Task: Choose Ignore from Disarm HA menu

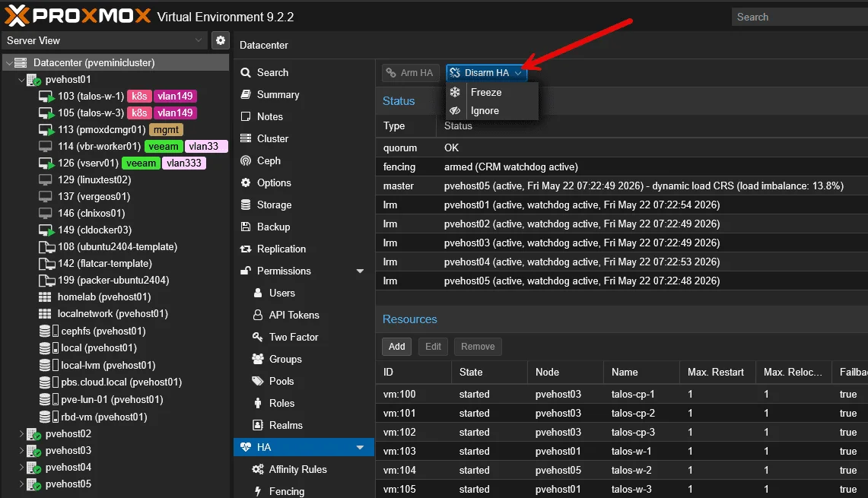Action: click(492, 111)
